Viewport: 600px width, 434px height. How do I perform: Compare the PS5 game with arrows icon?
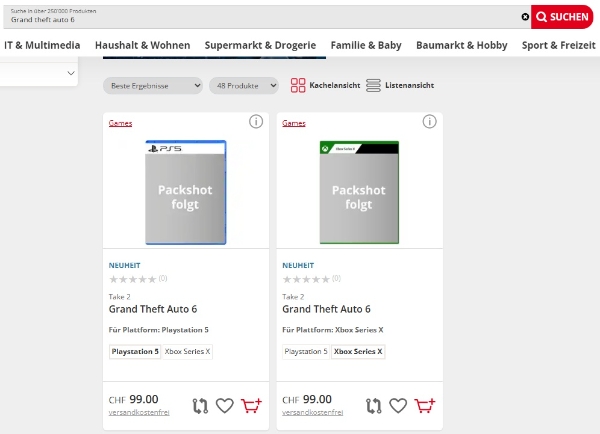tap(200, 406)
